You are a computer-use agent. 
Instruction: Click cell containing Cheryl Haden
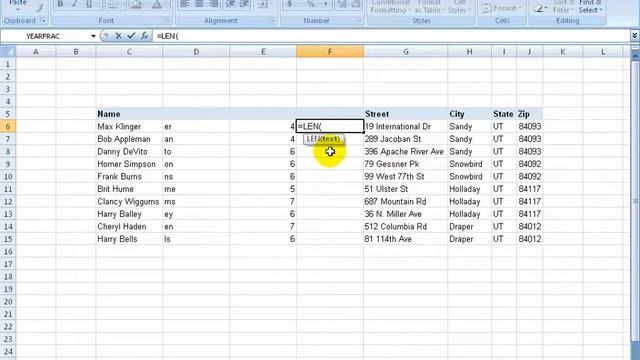click(x=129, y=227)
